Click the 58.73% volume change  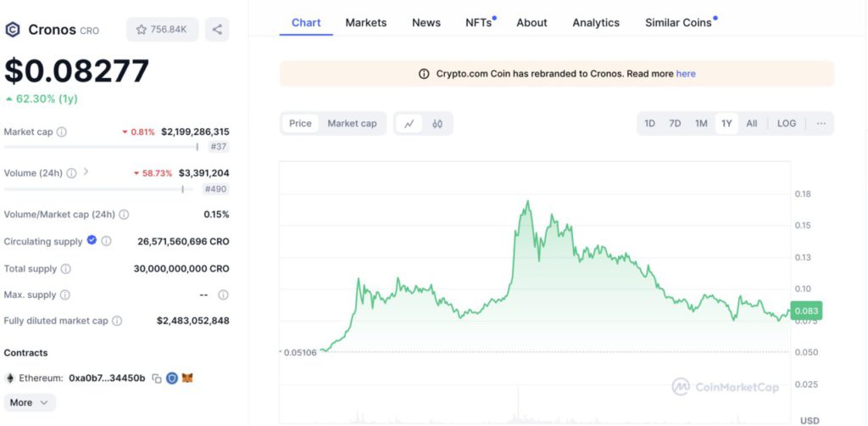(x=153, y=173)
